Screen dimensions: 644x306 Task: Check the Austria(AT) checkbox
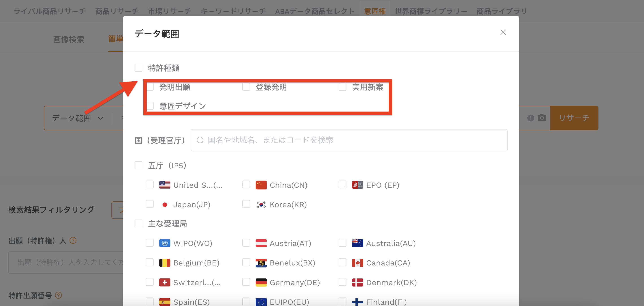point(246,243)
